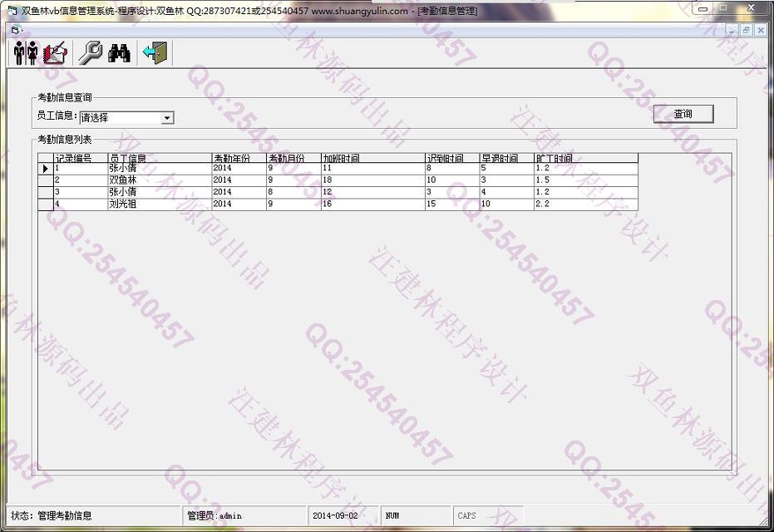774x532 pixels.
Task: Click the 迟到时间 column header
Action: coord(452,158)
